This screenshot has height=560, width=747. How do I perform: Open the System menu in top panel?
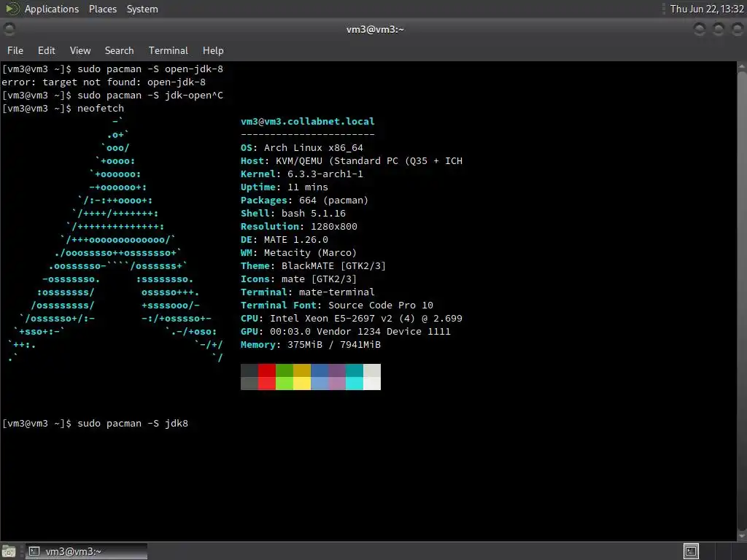click(142, 9)
